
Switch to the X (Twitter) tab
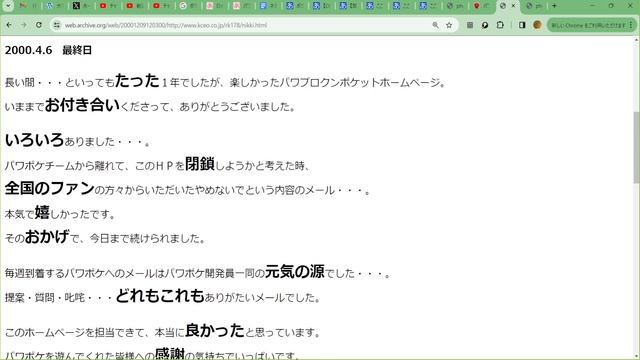pyautogui.click(x=81, y=6)
